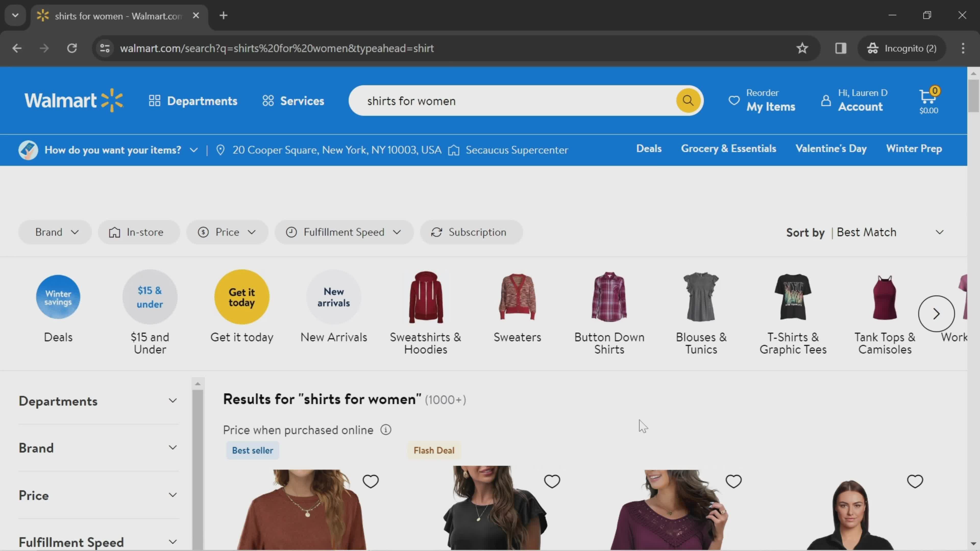Click the Account person icon

(826, 101)
